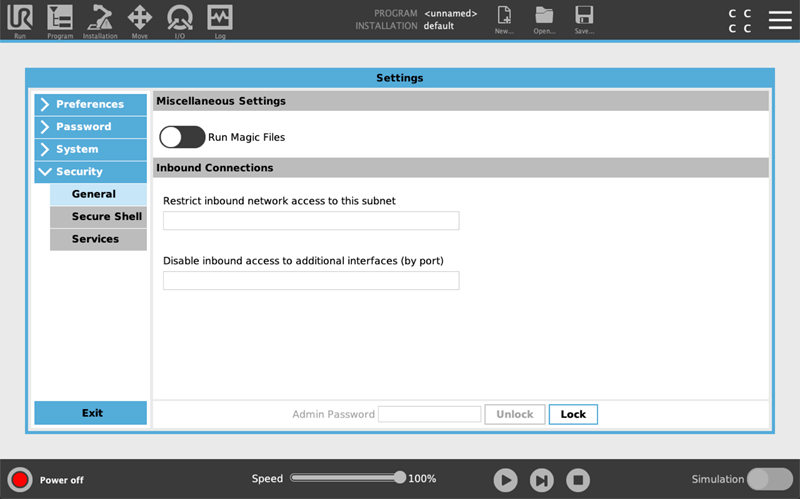Enable the Simulation toggle
The width and height of the screenshot is (800, 499).
click(770, 479)
